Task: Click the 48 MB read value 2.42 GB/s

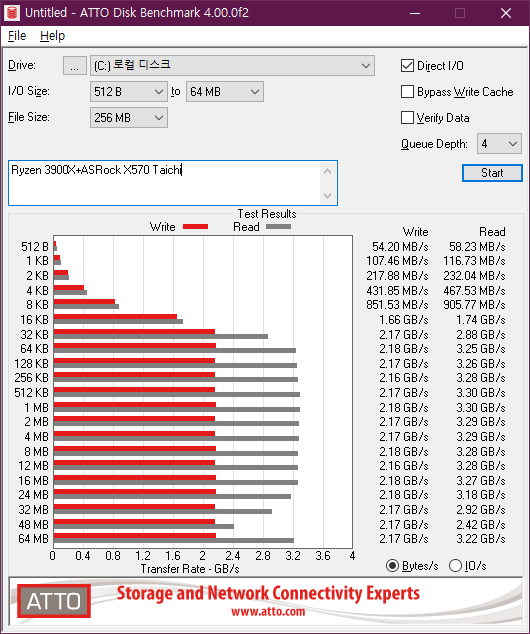Action: (x=481, y=524)
